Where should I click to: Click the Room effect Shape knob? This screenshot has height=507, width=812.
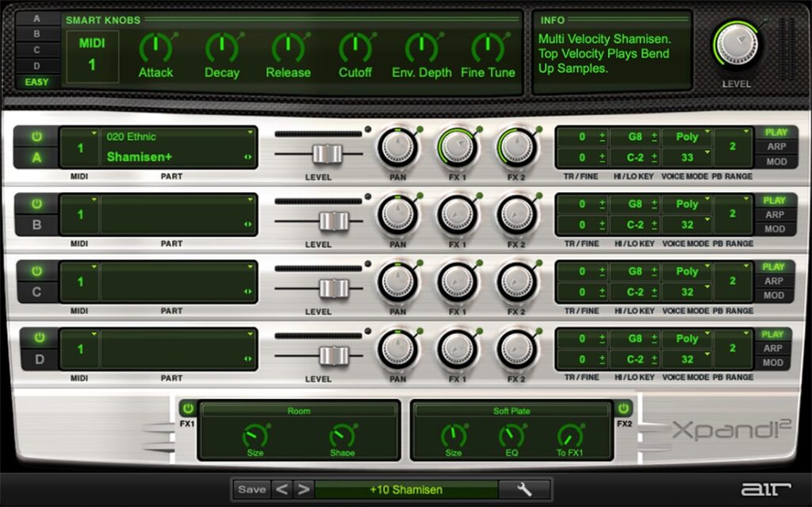(x=343, y=436)
